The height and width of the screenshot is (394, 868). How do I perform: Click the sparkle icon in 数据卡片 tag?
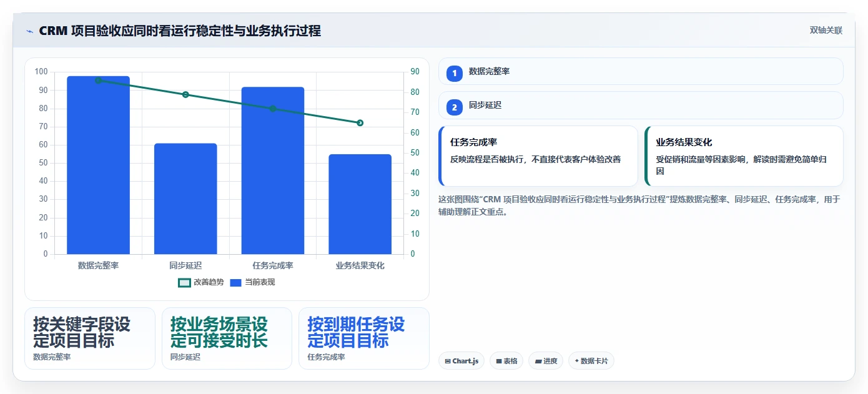(x=576, y=361)
